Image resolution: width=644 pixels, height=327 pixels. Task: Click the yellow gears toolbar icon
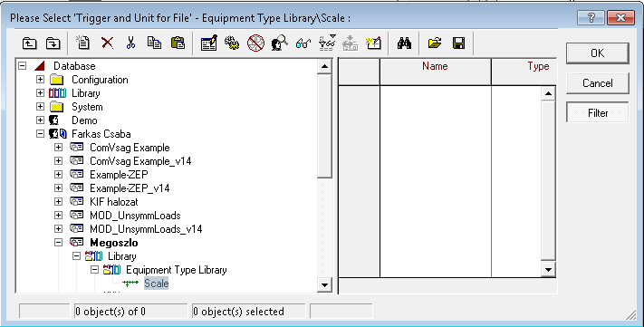[x=232, y=43]
